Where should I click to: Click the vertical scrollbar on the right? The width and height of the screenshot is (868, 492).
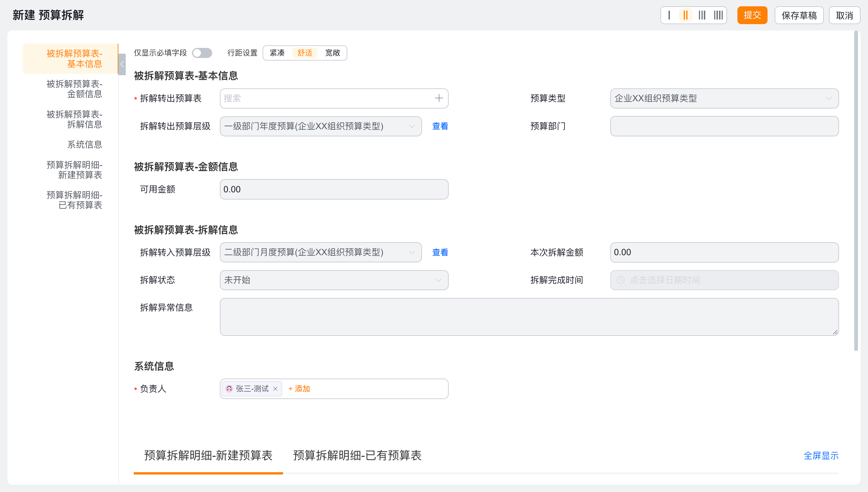[x=856, y=191]
